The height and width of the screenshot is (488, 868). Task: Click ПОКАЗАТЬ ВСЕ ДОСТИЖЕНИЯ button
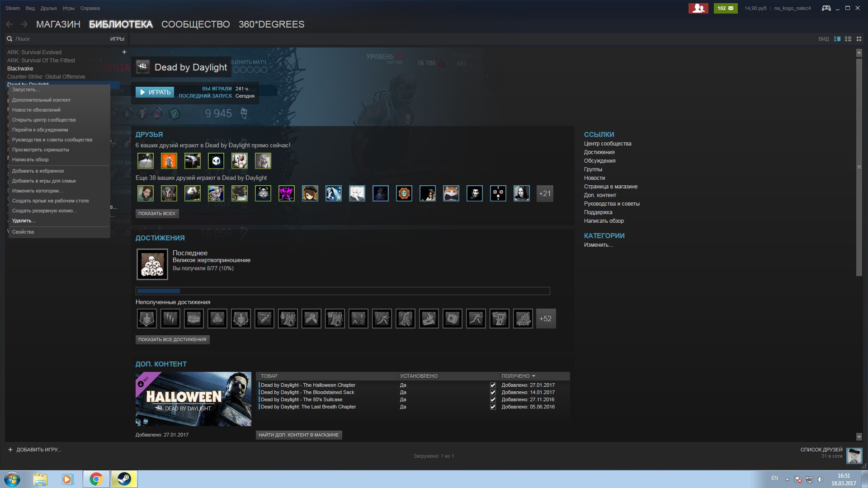coord(172,340)
